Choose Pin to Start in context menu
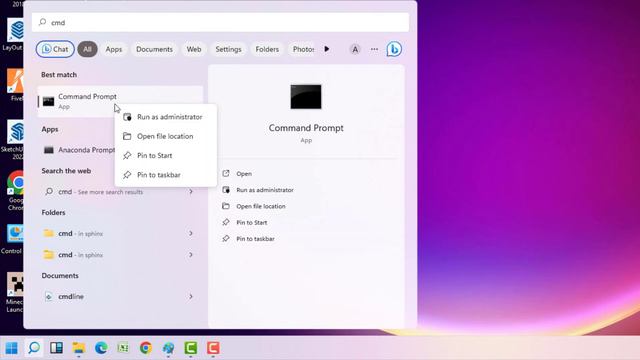Viewport: 640px width, 360px height. (x=165, y=156)
